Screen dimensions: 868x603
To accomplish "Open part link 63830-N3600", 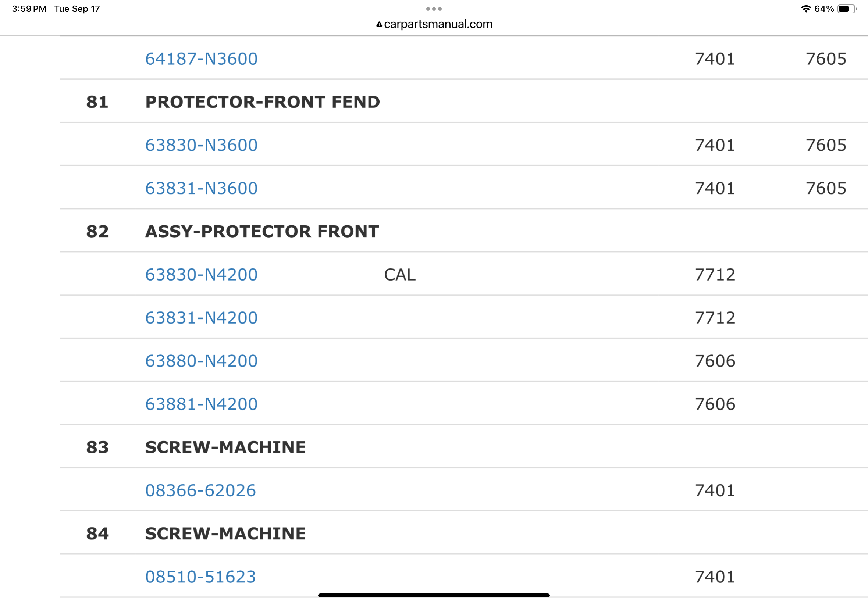I will (202, 145).
